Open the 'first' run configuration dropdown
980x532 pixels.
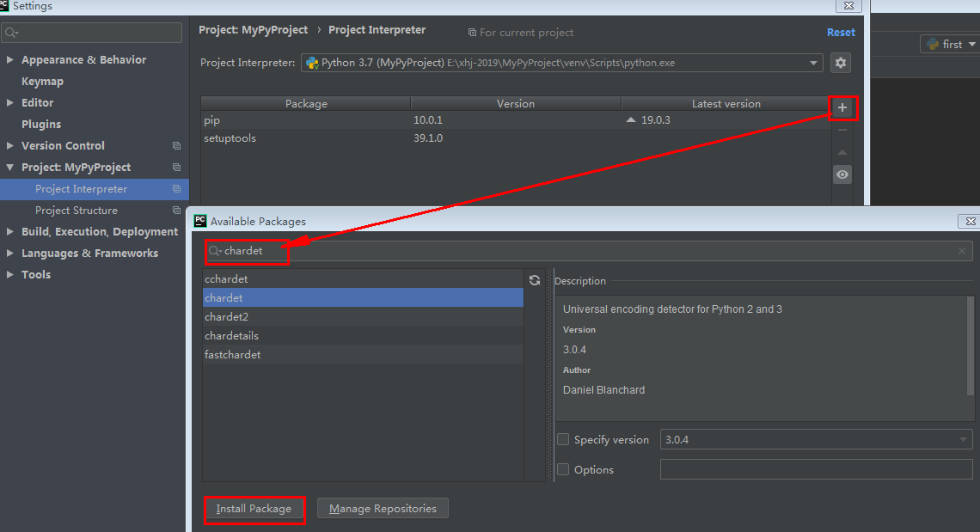[x=972, y=44]
